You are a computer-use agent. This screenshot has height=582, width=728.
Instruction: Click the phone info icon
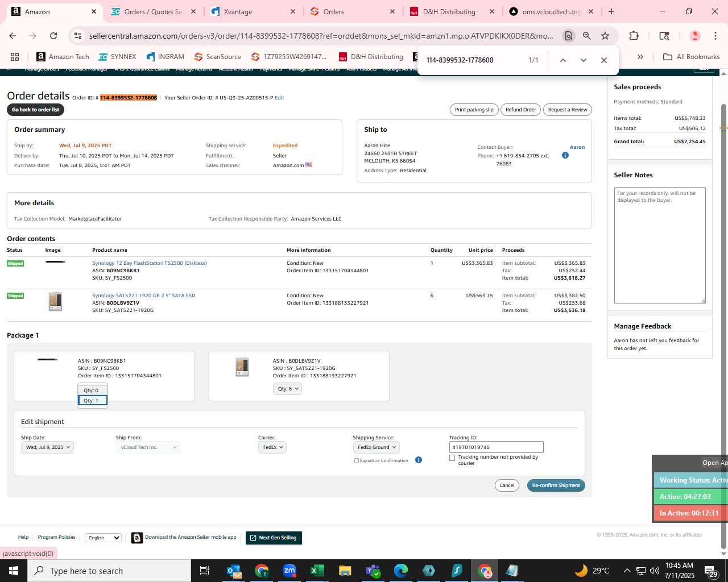(565, 155)
